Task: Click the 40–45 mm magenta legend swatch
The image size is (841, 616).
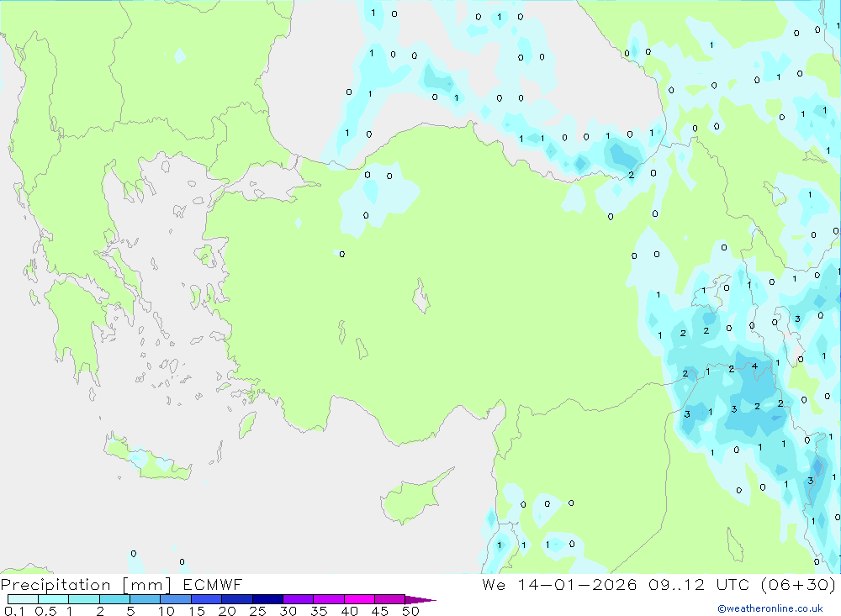Action: coord(359,599)
